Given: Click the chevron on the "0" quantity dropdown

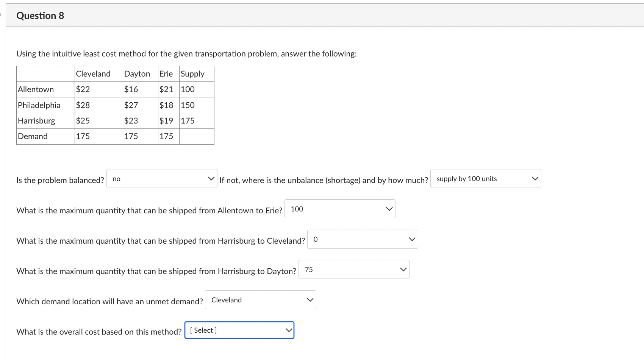Looking at the screenshot, I should coord(412,239).
